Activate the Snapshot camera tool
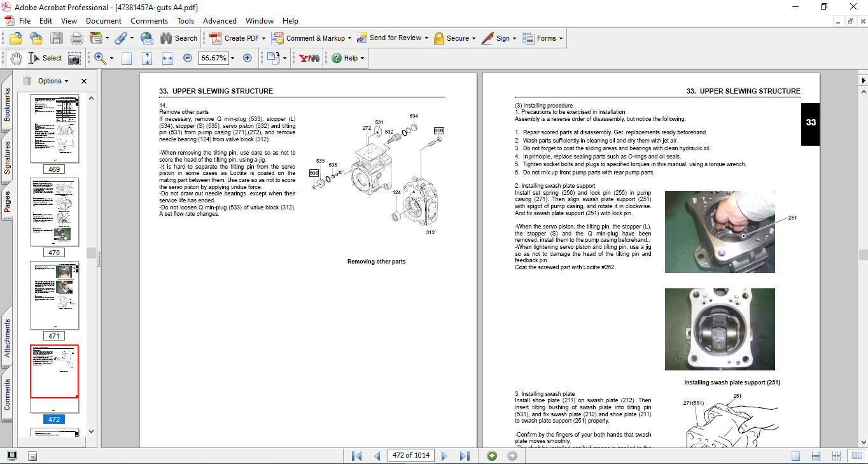The image size is (868, 464). (x=74, y=58)
